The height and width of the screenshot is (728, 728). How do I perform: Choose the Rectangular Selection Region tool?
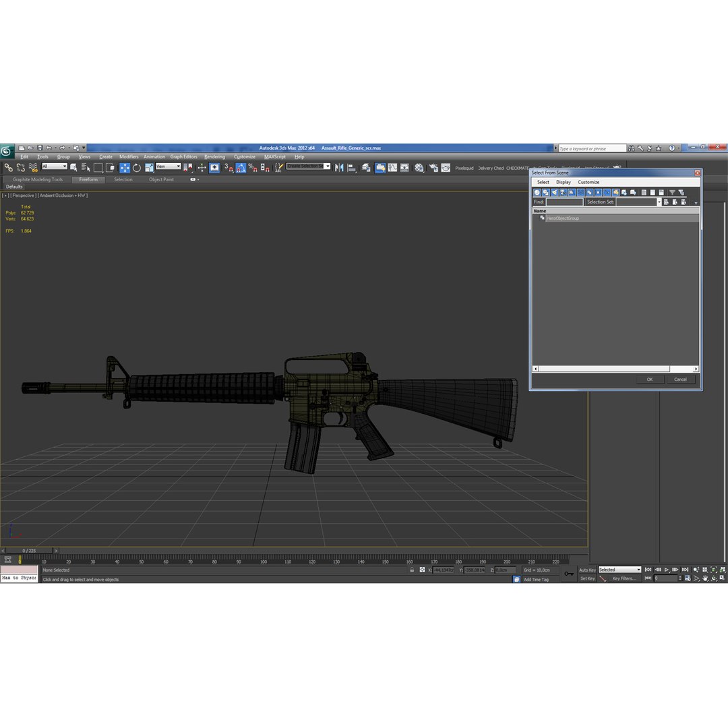pos(98,168)
